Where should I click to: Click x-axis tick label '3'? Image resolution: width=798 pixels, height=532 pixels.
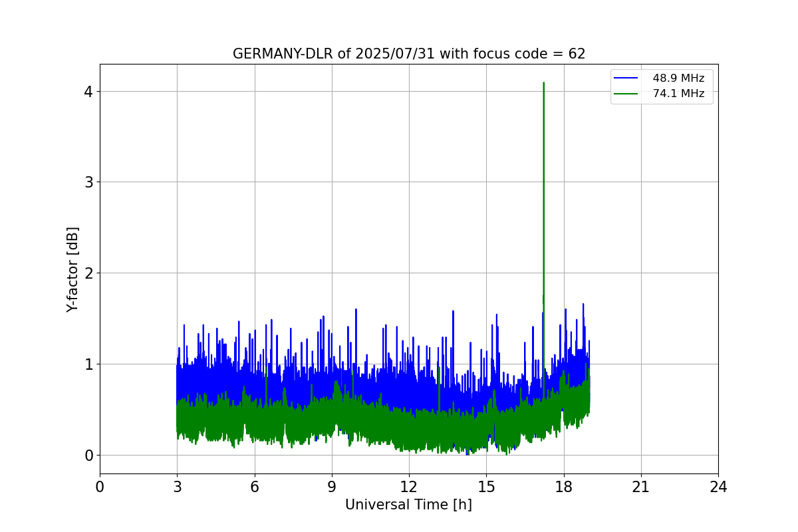(x=177, y=487)
